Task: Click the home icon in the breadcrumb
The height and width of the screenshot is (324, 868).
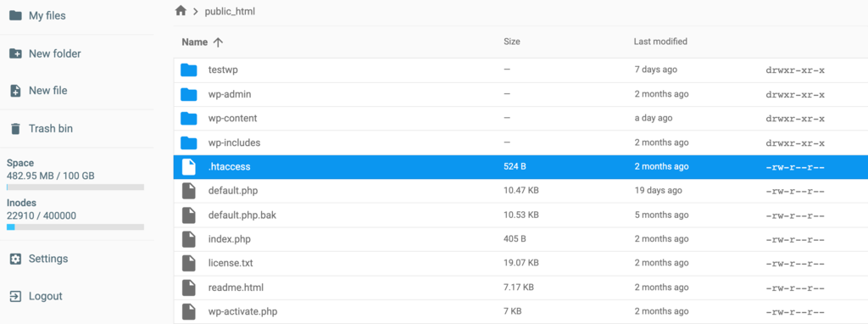Action: [181, 10]
